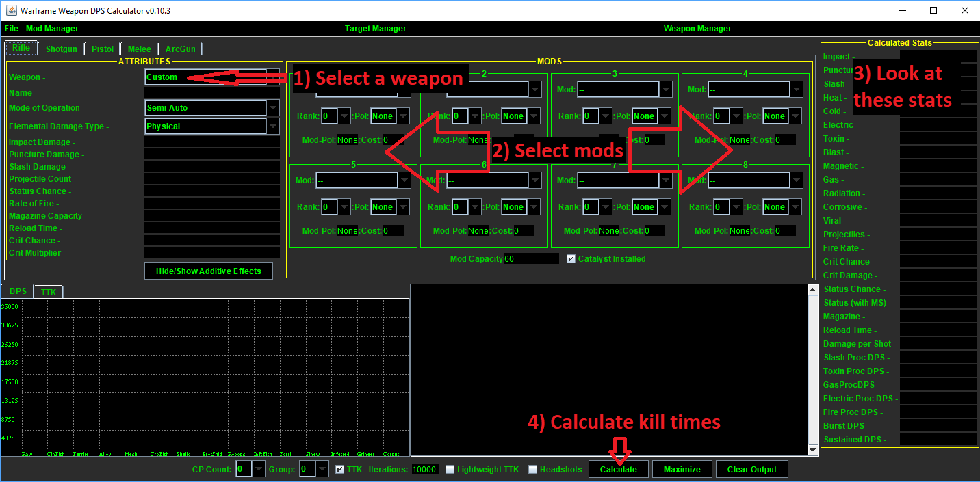Image resolution: width=980 pixels, height=482 pixels.
Task: Open the Mod Manager menu
Action: point(52,29)
